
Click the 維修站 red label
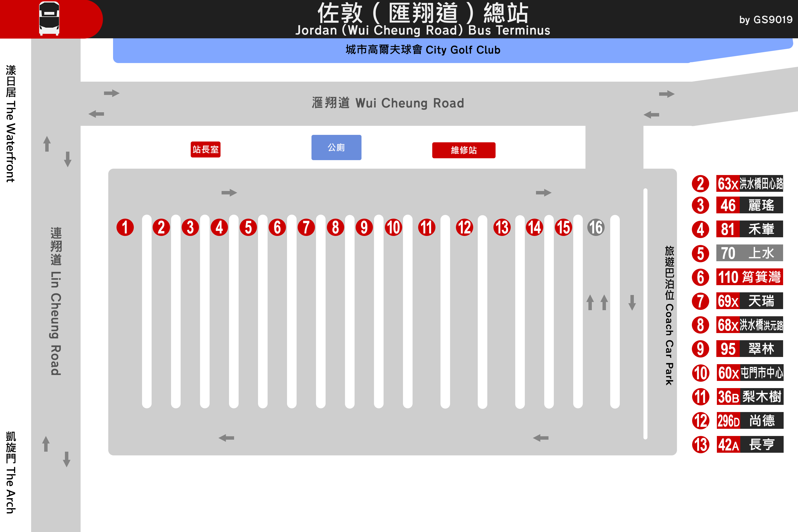click(463, 150)
